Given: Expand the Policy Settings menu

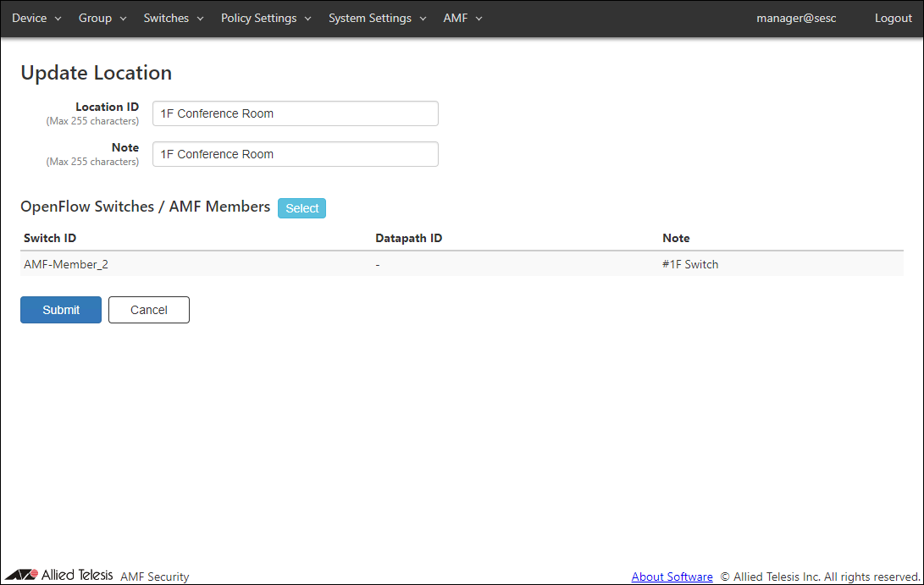Looking at the screenshot, I should point(266,18).
